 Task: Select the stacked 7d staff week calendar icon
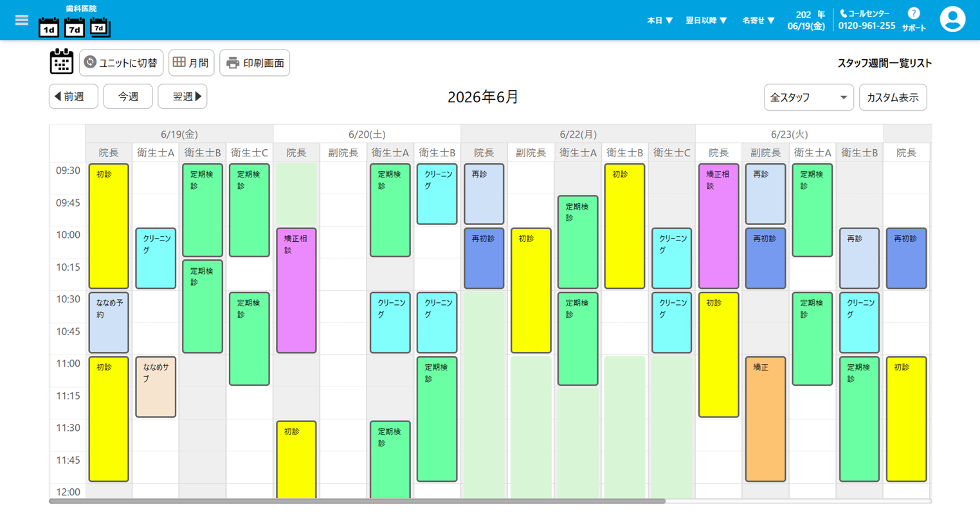[100, 27]
